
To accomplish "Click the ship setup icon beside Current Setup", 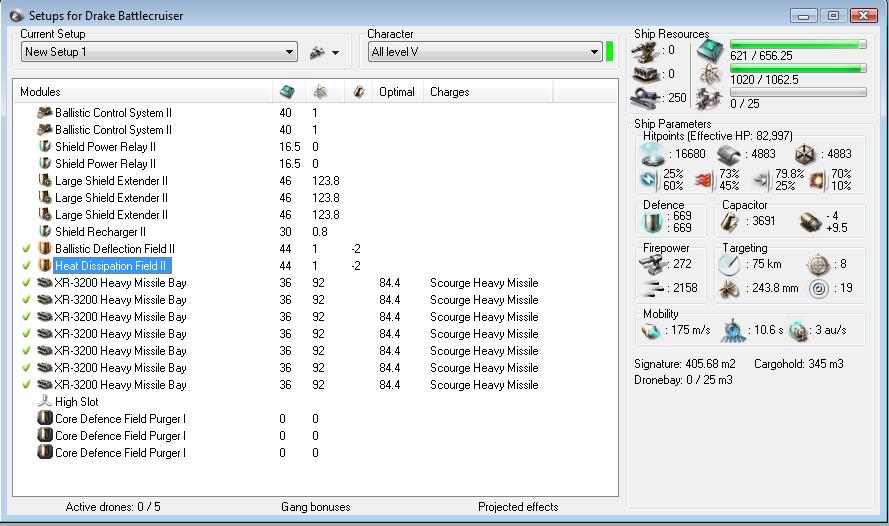I will [x=317, y=52].
